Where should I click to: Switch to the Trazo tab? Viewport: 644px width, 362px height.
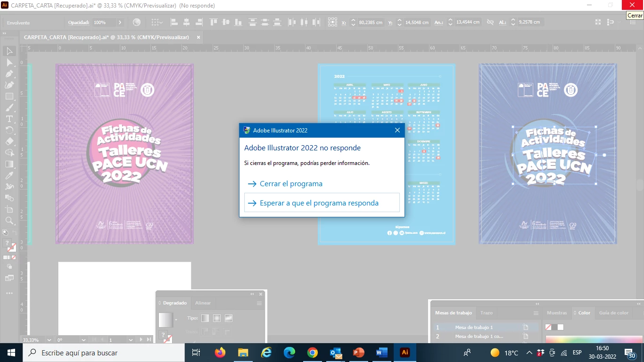click(487, 313)
